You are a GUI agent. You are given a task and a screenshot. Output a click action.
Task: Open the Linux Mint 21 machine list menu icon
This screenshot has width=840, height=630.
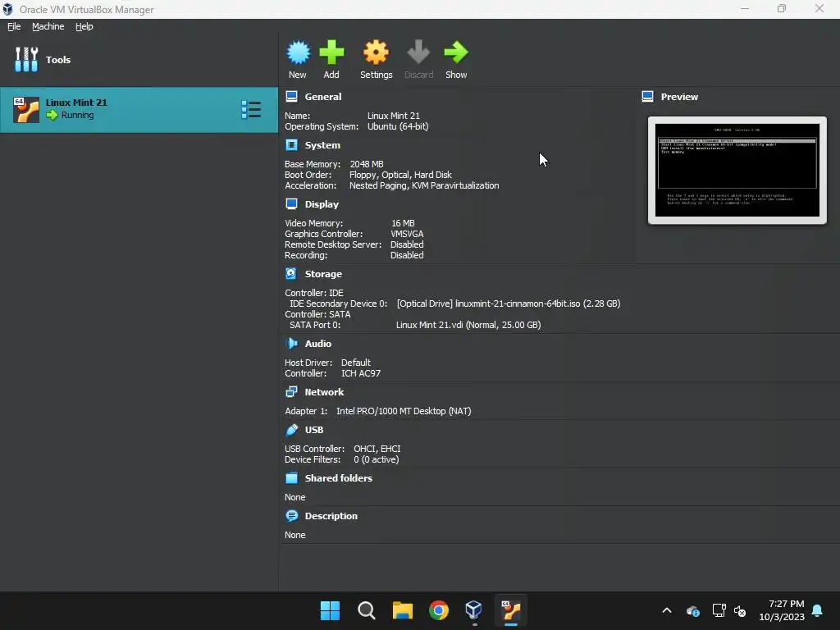point(251,110)
